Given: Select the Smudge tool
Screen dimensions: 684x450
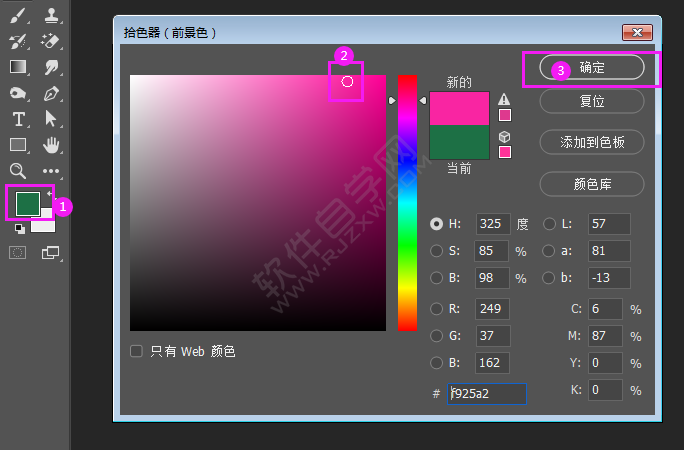Looking at the screenshot, I should tap(51, 67).
